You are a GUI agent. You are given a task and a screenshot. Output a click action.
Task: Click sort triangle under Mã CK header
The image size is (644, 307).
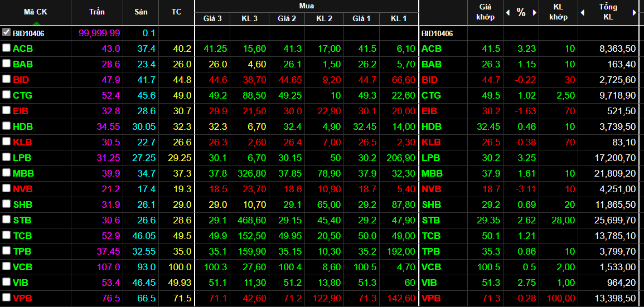click(36, 23)
